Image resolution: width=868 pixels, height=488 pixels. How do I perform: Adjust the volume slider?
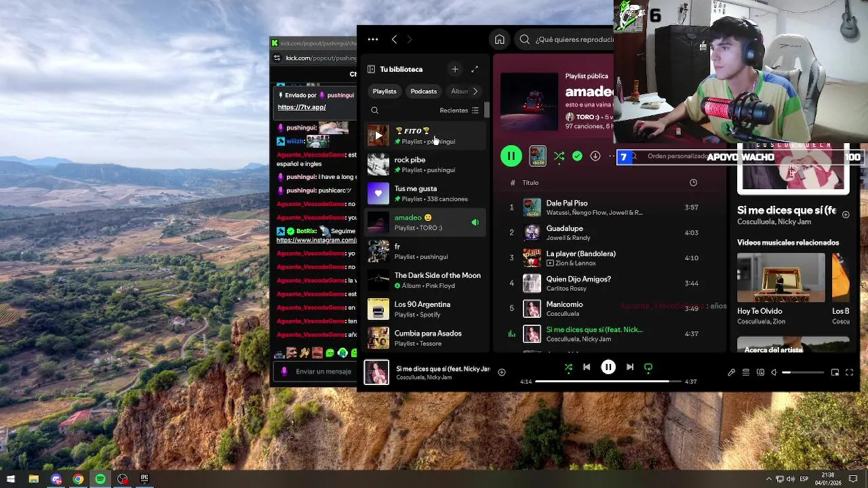[804, 372]
